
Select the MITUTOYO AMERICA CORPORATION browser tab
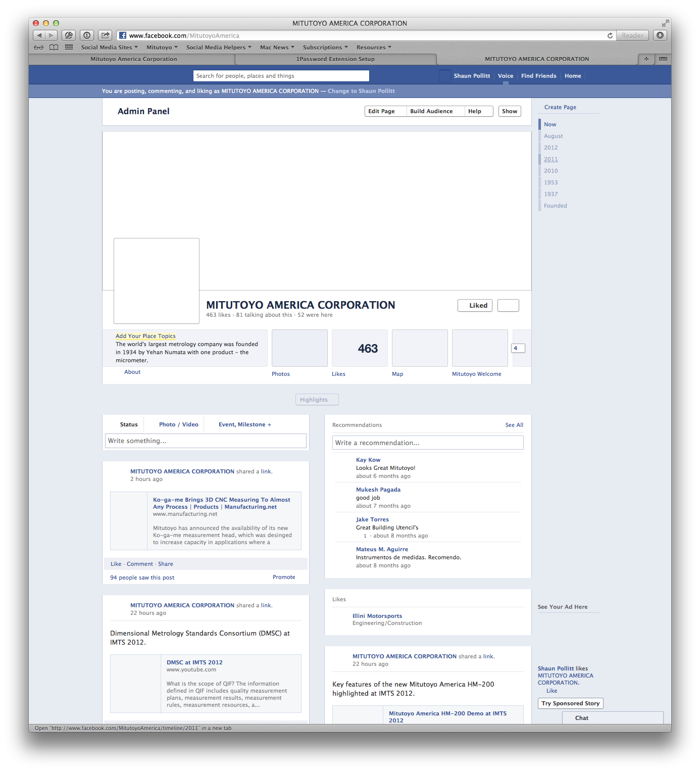(537, 59)
